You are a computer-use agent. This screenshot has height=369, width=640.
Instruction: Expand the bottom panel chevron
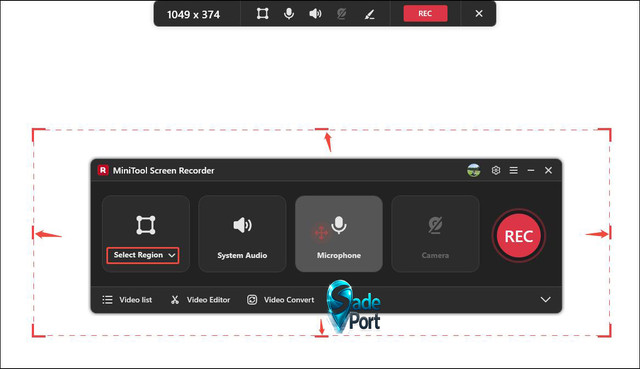(546, 300)
